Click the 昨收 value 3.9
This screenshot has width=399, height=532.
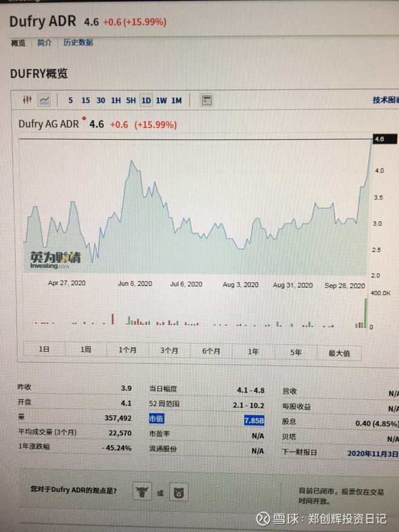(126, 388)
